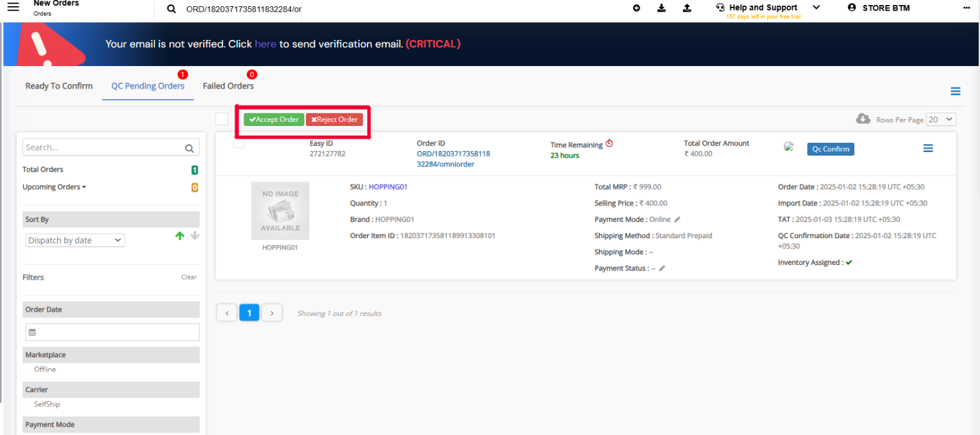Click the Qc Confirm button

830,149
